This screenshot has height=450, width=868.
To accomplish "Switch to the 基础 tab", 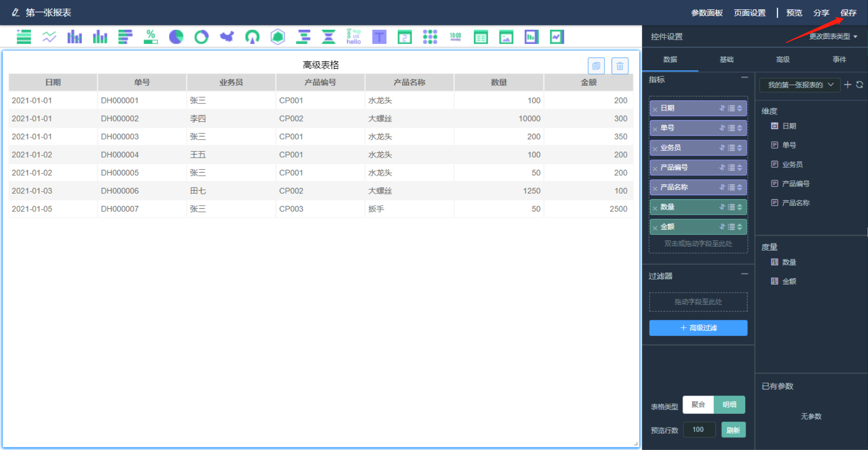I will pyautogui.click(x=727, y=60).
